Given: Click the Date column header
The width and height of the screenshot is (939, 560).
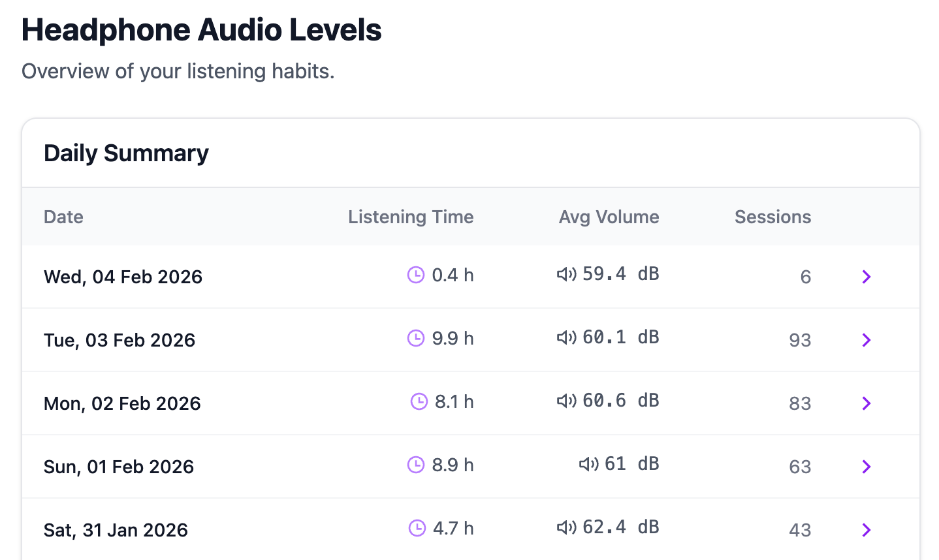Looking at the screenshot, I should pyautogui.click(x=63, y=217).
